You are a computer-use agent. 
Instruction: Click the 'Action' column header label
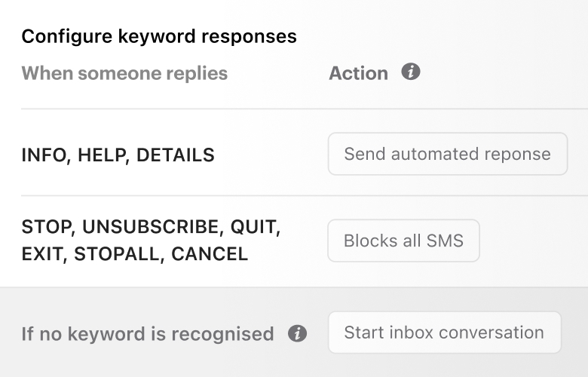point(359,73)
